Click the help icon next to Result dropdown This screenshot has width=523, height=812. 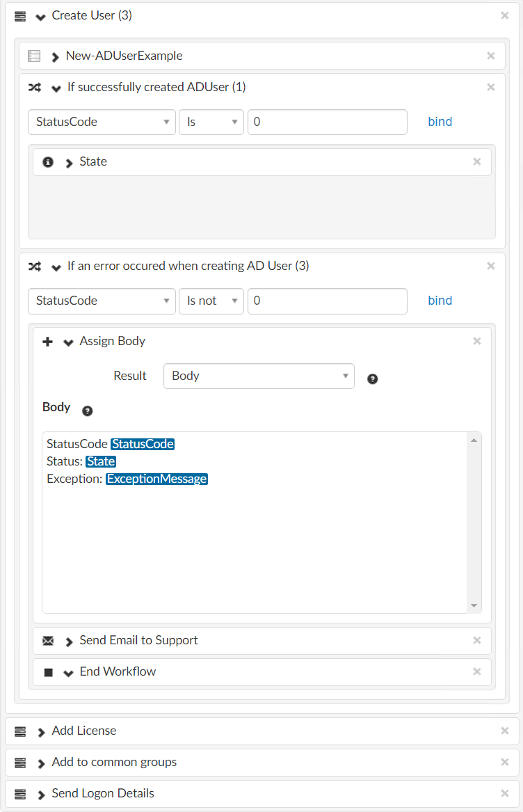373,379
